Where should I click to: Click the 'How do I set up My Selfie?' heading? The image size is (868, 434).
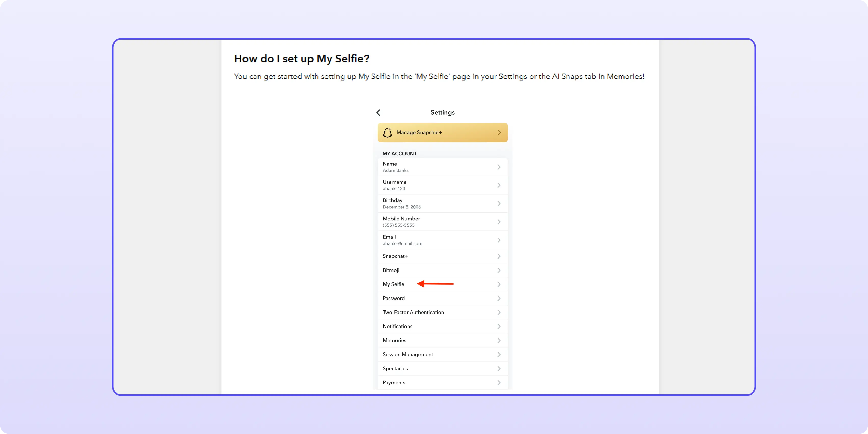coord(302,59)
